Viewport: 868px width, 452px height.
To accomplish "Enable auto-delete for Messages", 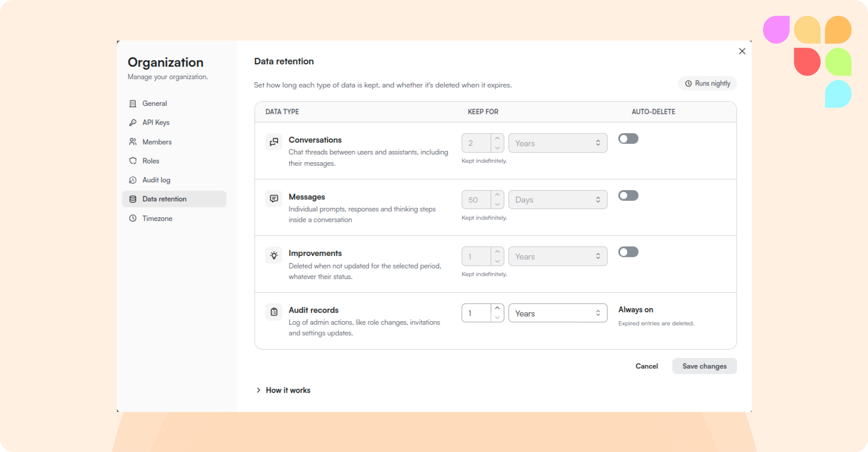I will (x=628, y=195).
